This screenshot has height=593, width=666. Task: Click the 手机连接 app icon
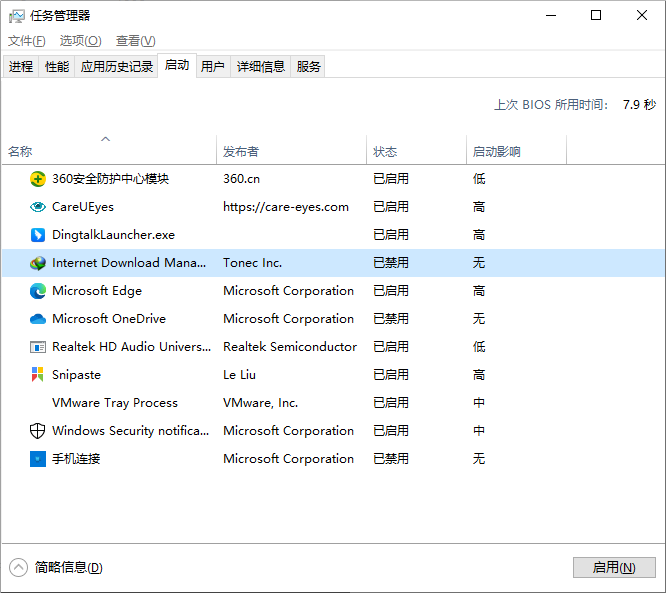pyautogui.click(x=38, y=459)
